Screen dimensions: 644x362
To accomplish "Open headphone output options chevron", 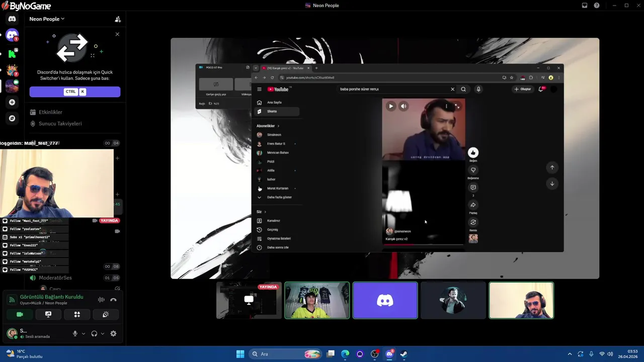I will (x=103, y=333).
